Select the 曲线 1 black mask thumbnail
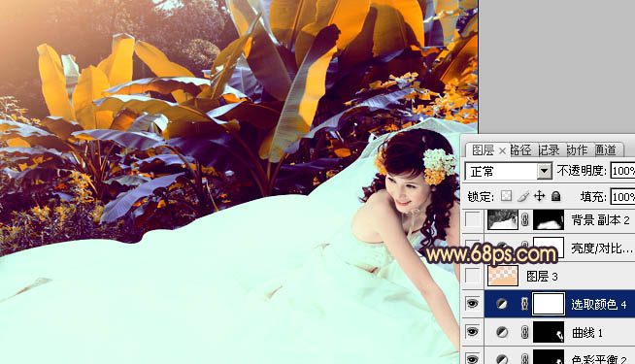The height and width of the screenshot is (364, 635). click(x=549, y=332)
